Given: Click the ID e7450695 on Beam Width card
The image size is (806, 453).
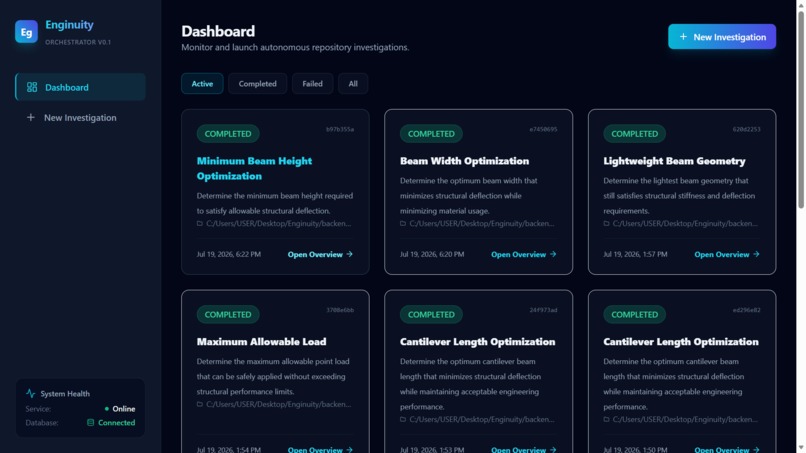Looking at the screenshot, I should coord(543,129).
